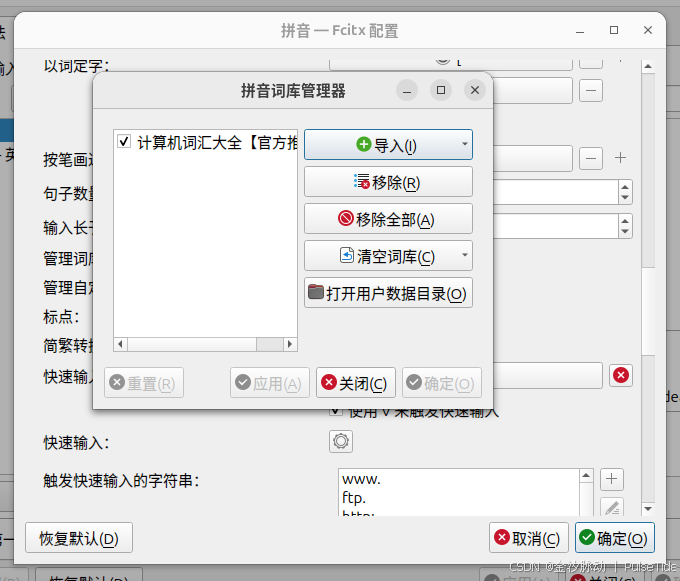The image size is (680, 581).
Task: Click up arrow of trigger strings list scrollbar
Action: pos(586,476)
